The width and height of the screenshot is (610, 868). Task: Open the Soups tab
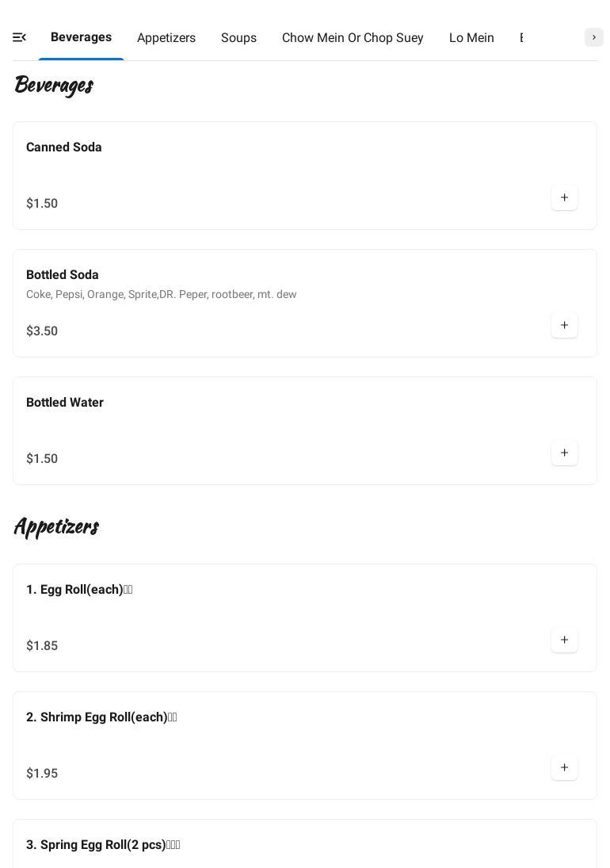pyautogui.click(x=238, y=38)
